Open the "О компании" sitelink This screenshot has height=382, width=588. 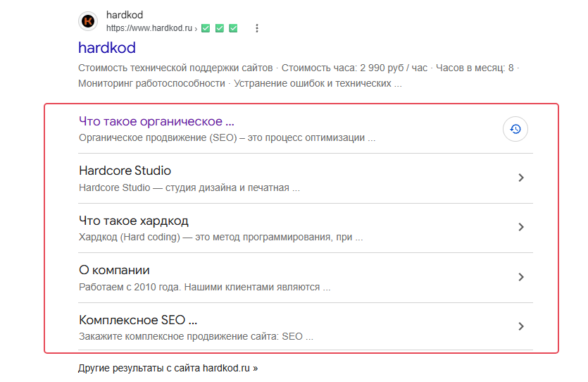(x=114, y=270)
